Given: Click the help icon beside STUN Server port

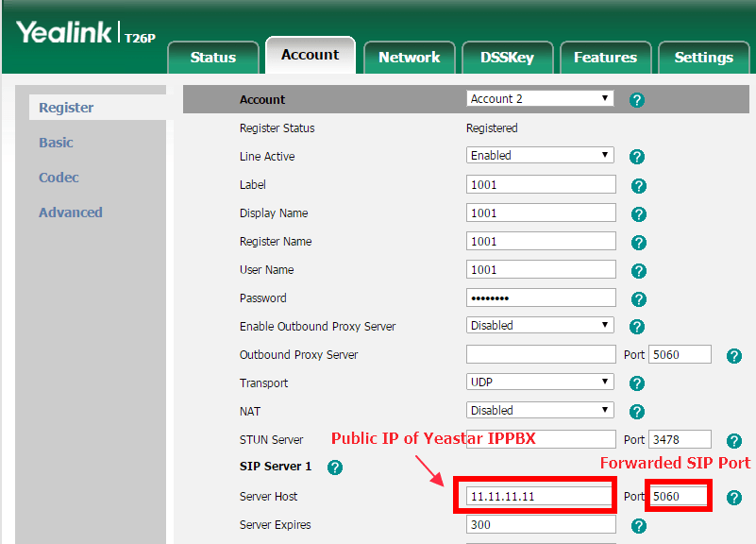Looking at the screenshot, I should (x=734, y=439).
